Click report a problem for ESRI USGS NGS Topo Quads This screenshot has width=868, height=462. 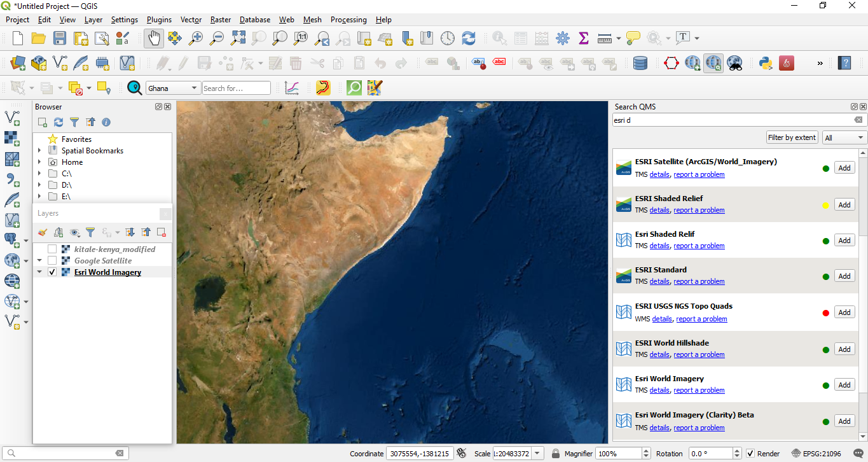701,319
